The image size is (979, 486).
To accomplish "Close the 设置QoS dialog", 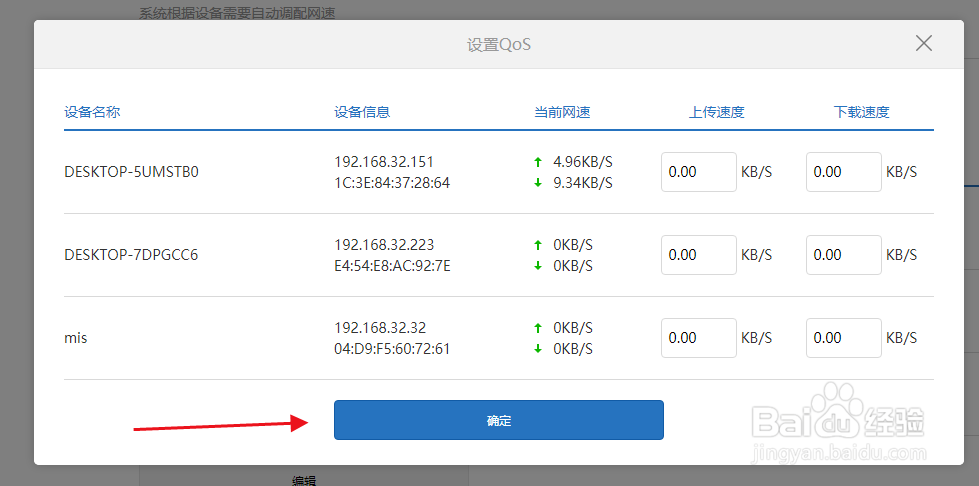I will [x=923, y=43].
